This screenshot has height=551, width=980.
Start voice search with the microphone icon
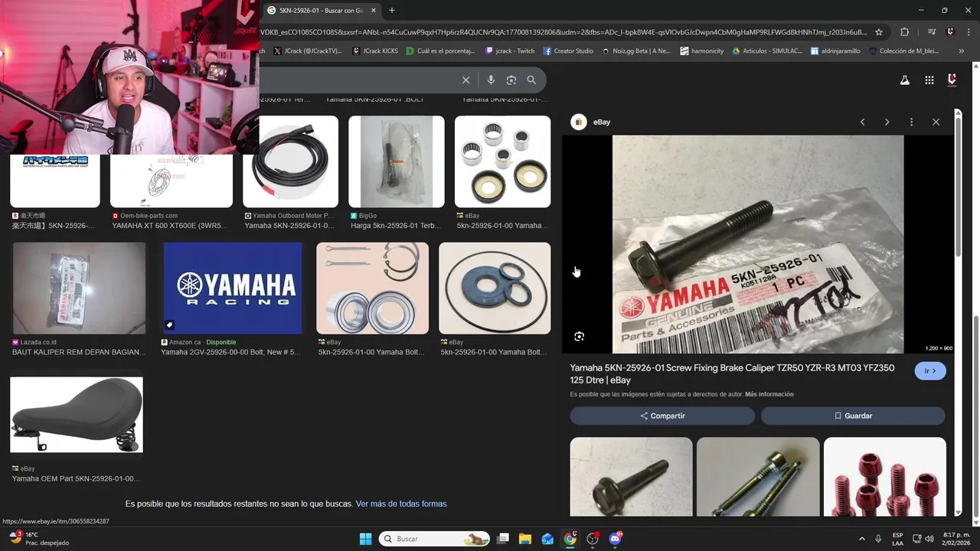491,80
